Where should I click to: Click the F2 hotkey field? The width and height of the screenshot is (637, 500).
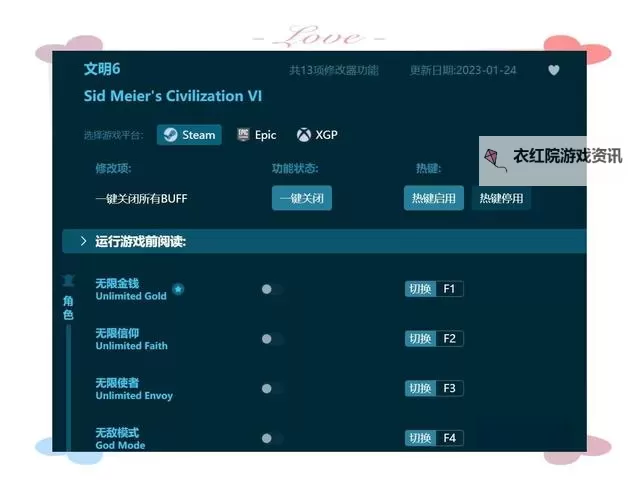click(x=449, y=339)
